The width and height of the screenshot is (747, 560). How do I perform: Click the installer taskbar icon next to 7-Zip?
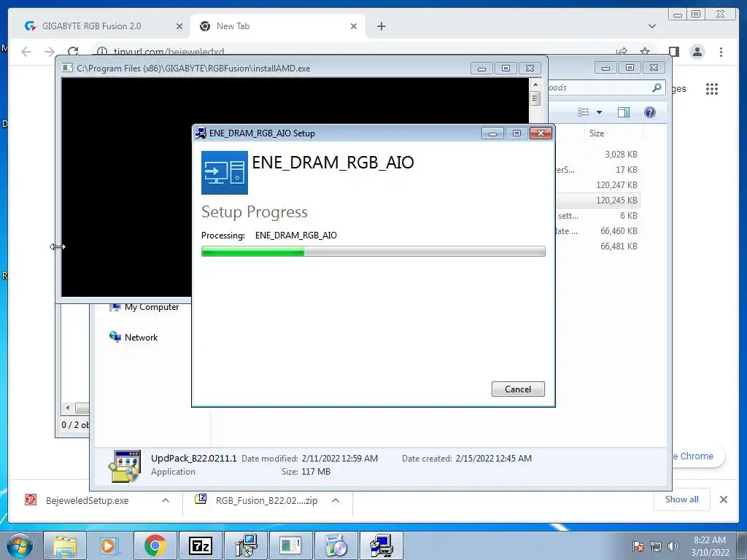246,545
